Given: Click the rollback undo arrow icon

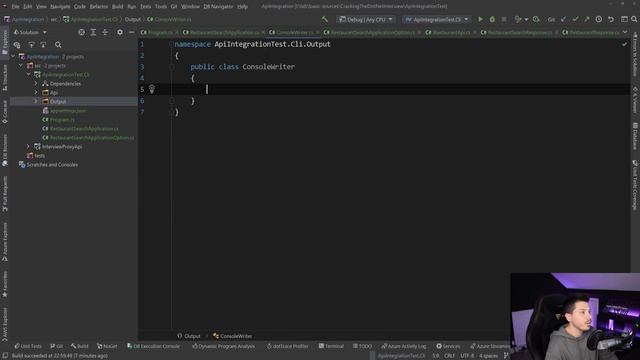Looking at the screenshot, I should (x=611, y=19).
